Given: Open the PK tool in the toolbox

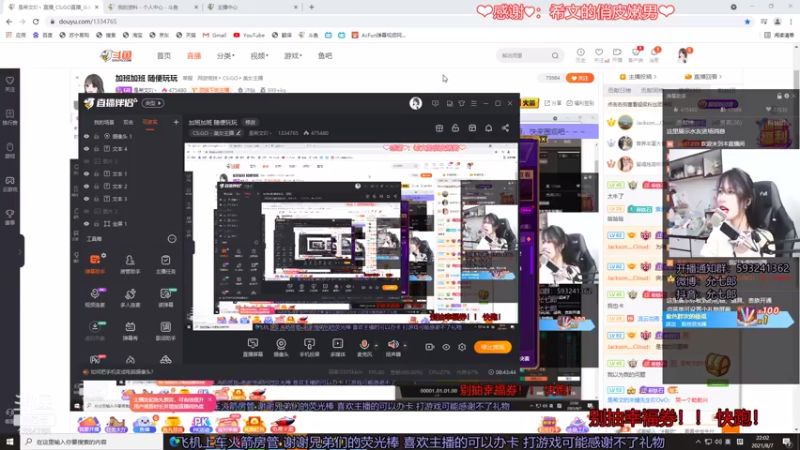Looking at the screenshot, I should pyautogui.click(x=95, y=360).
